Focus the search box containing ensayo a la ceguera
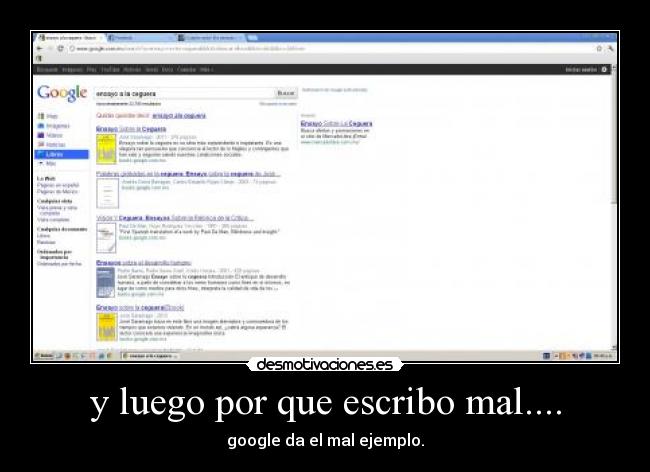 pyautogui.click(x=184, y=94)
